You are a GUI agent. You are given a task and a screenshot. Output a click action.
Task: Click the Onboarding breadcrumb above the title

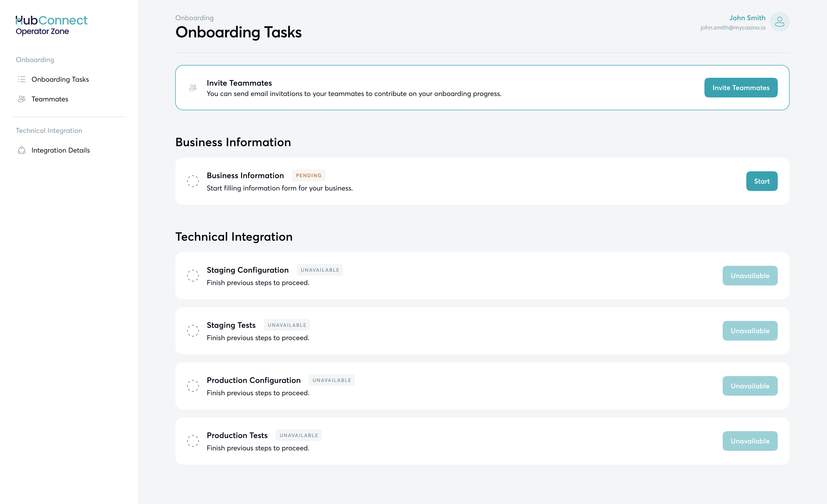194,18
